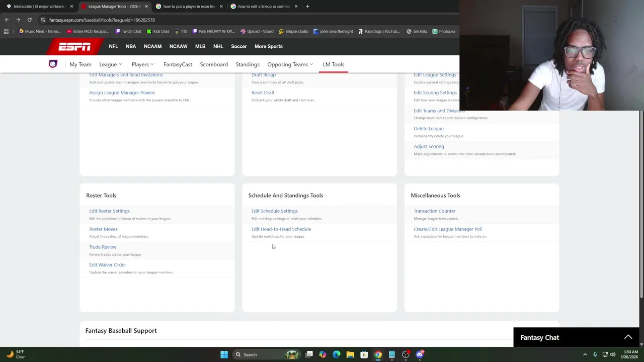Image resolution: width=644 pixels, height=362 pixels.
Task: Open the Eklipse studio bookmark
Action: 293,31
